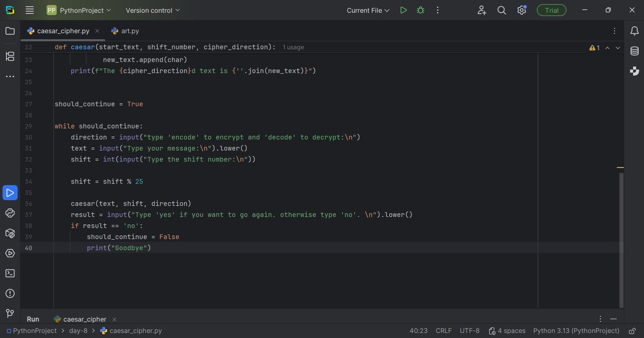Toggle the read-only lock icon in status bar
The height and width of the screenshot is (338, 644).
(x=633, y=331)
